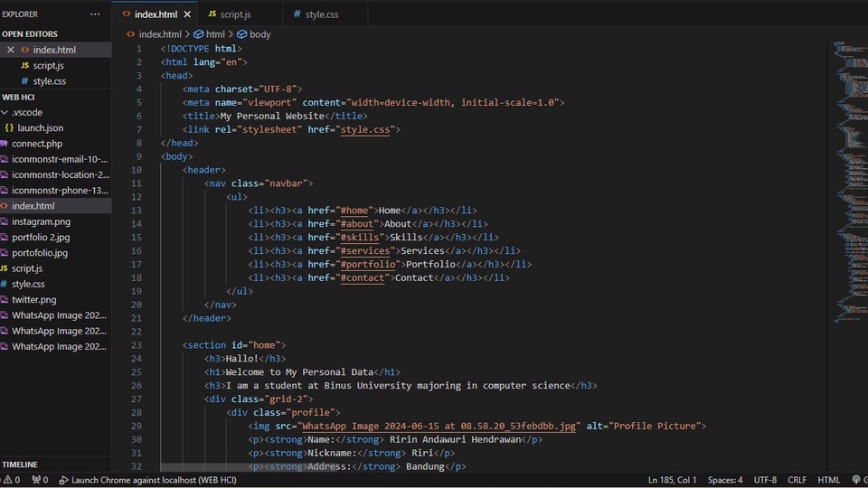The width and height of the screenshot is (868, 488).
Task: Expand the TIMELINE section
Action: click(20, 465)
